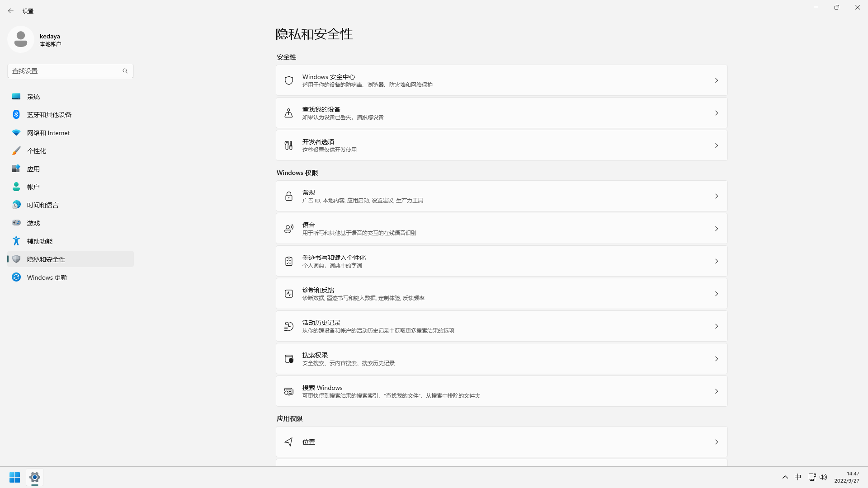The height and width of the screenshot is (488, 868).
Task: Show hidden icons in the system tray
Action: tap(785, 477)
